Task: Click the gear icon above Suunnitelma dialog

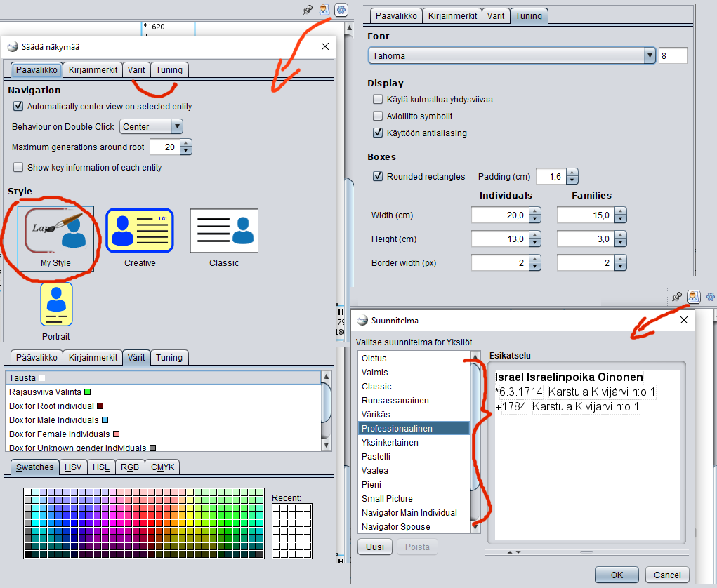Action: (711, 297)
